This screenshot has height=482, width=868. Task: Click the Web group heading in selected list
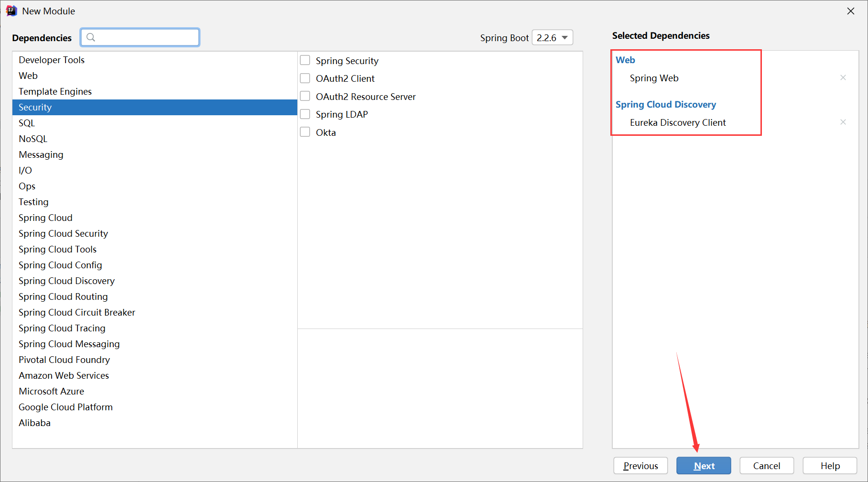click(625, 60)
